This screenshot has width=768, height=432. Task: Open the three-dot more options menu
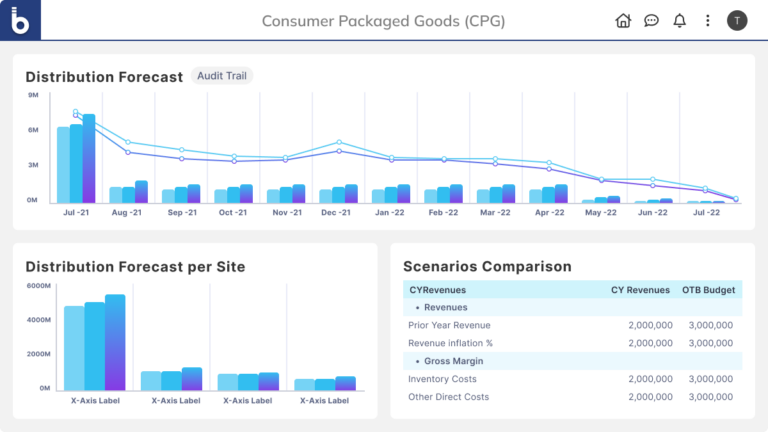(708, 20)
